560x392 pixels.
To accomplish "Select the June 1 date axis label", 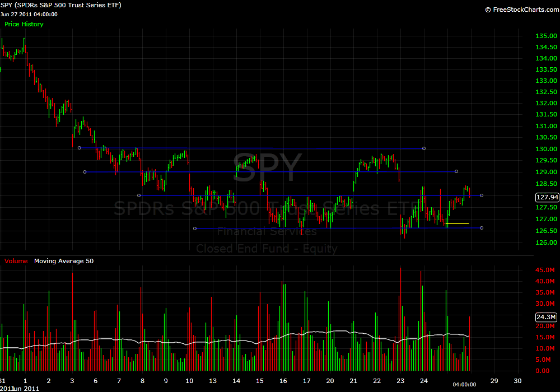I will click(25, 381).
